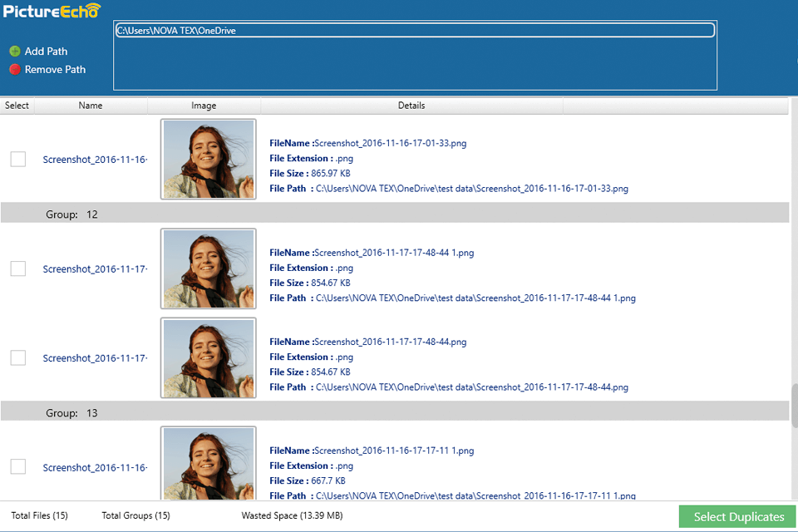
Task: Click the Name column header
Action: tap(90, 106)
